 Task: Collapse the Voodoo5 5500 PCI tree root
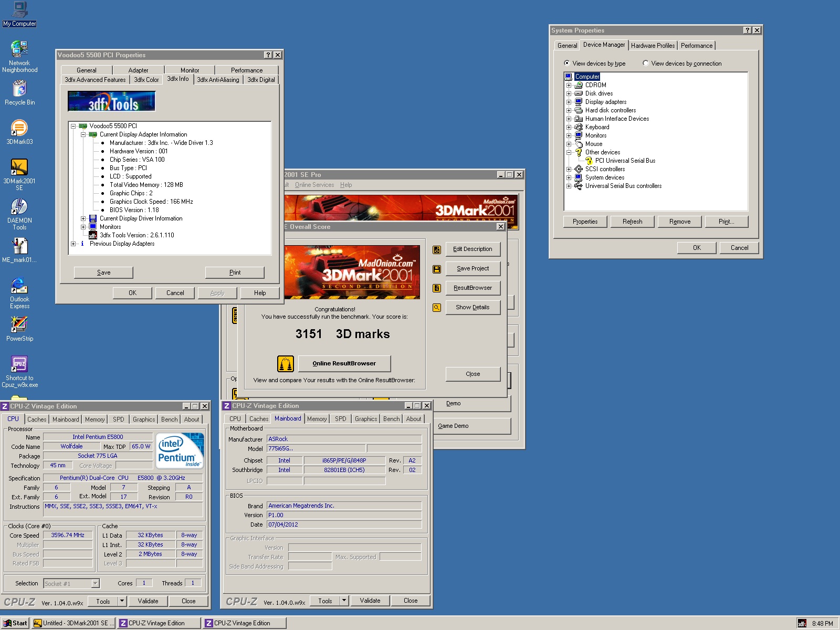(x=73, y=126)
